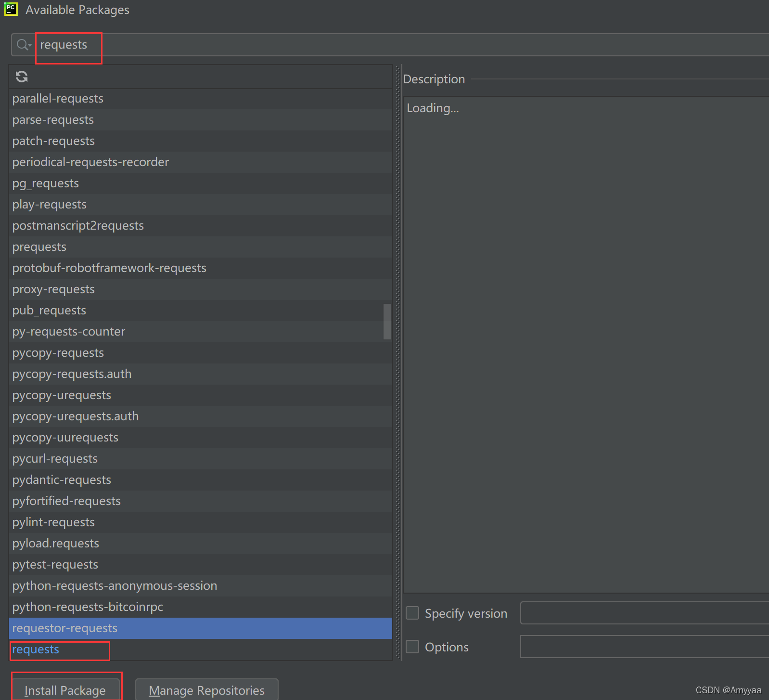The width and height of the screenshot is (769, 700).
Task: Select the pycopy-urequests package
Action: [201, 395]
